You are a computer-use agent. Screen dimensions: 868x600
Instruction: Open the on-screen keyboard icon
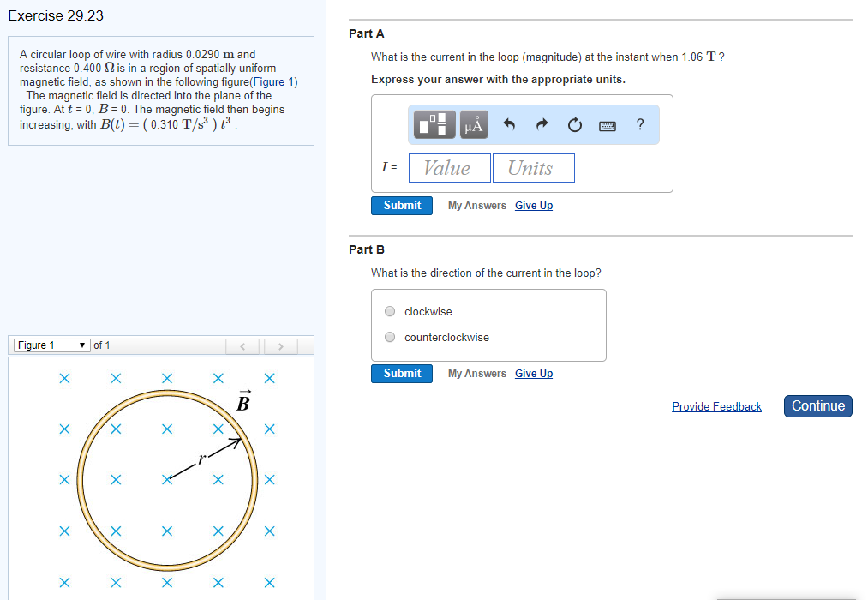pos(607,123)
